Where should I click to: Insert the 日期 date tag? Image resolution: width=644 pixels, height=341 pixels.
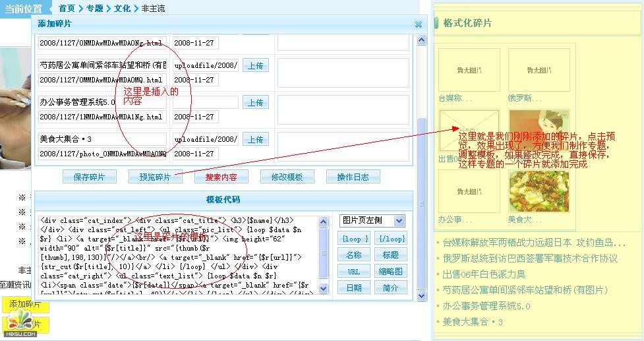pyautogui.click(x=353, y=288)
